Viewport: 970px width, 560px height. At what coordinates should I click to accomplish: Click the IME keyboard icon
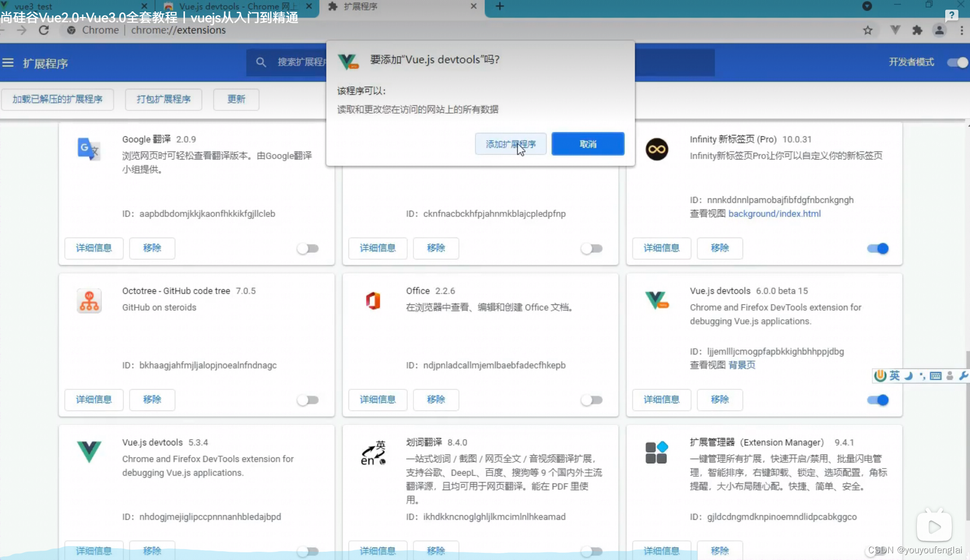click(x=935, y=376)
